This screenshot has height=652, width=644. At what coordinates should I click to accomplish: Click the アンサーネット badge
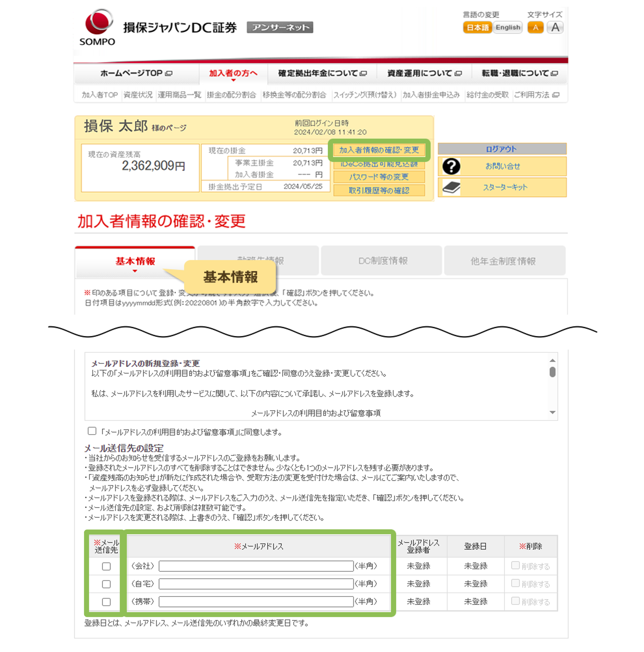(x=280, y=27)
